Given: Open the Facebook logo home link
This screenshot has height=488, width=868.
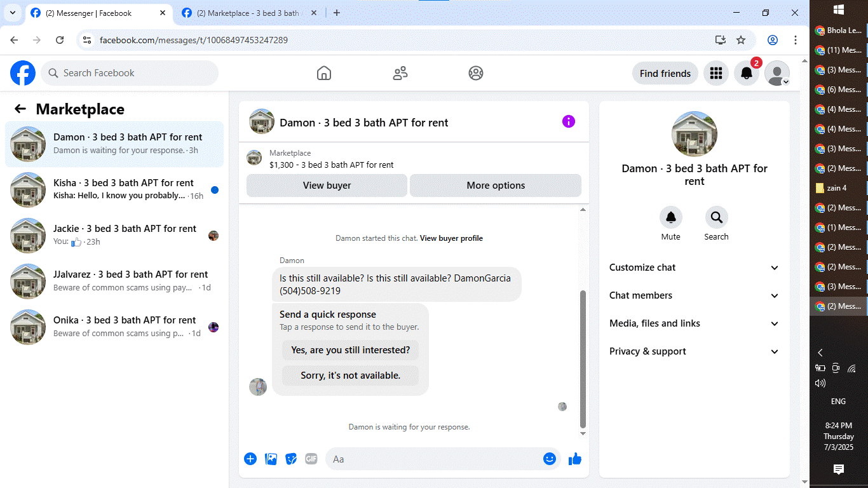Looking at the screenshot, I should [x=23, y=73].
